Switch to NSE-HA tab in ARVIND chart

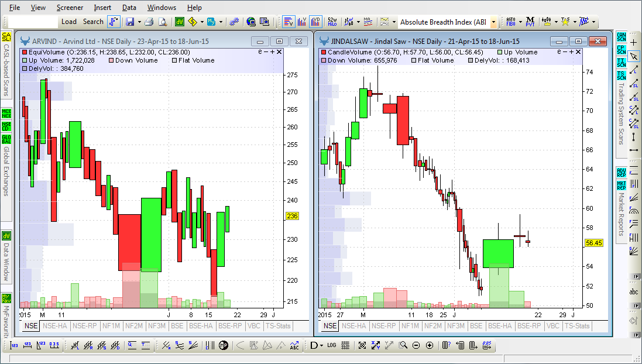[x=55, y=326]
